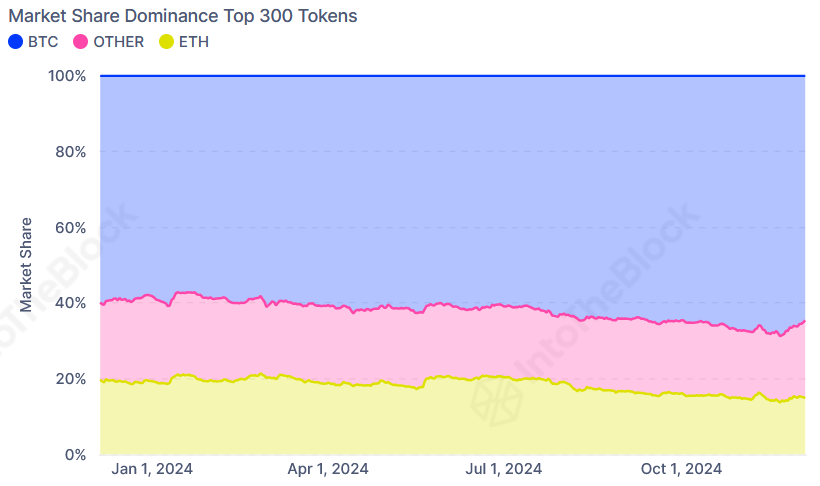Click the 20% y-axis label
The height and width of the screenshot is (486, 820).
[70, 379]
